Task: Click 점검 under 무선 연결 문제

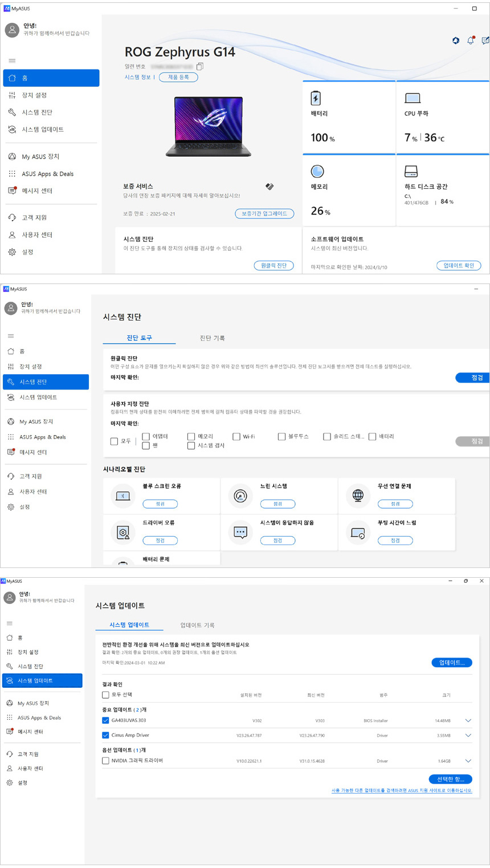Action: click(395, 504)
